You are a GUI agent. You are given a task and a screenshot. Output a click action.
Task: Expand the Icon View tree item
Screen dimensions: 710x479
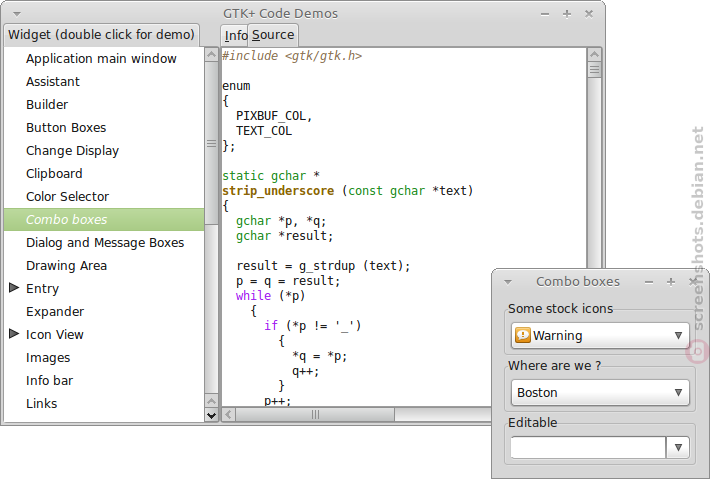click(x=14, y=334)
